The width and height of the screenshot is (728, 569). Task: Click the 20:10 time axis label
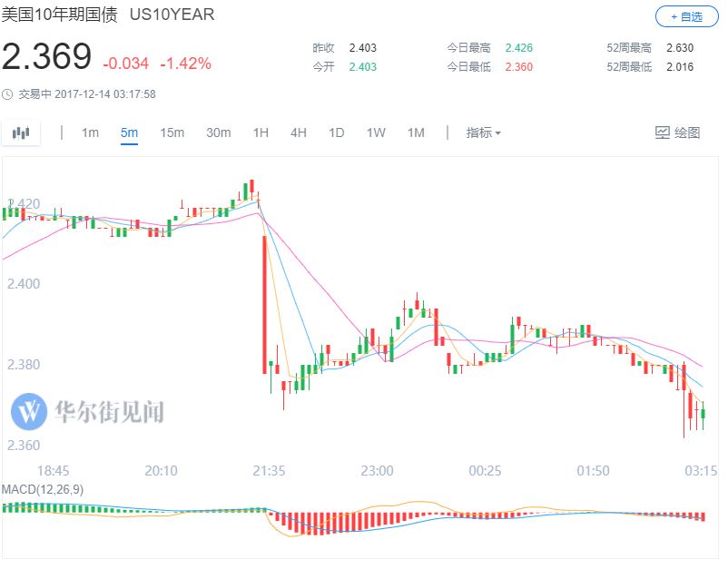pos(161,472)
